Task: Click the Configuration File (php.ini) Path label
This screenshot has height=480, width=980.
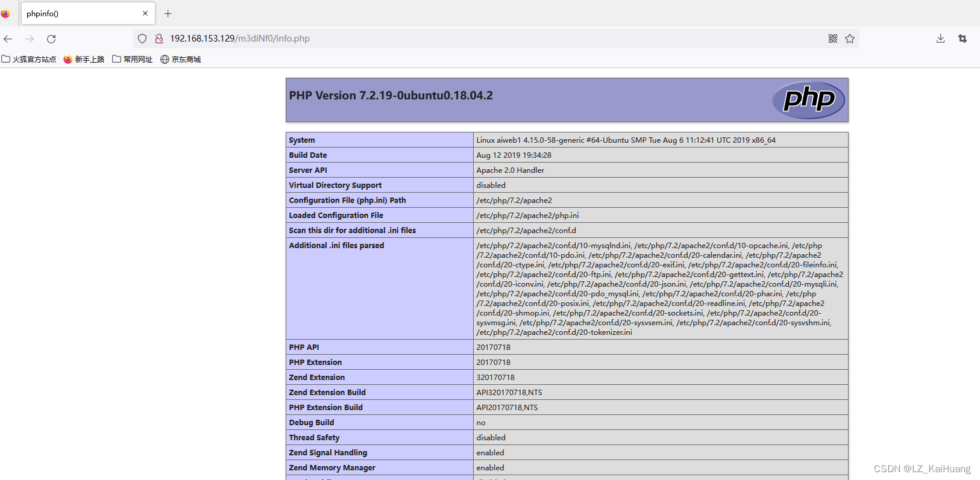Action: pos(347,201)
